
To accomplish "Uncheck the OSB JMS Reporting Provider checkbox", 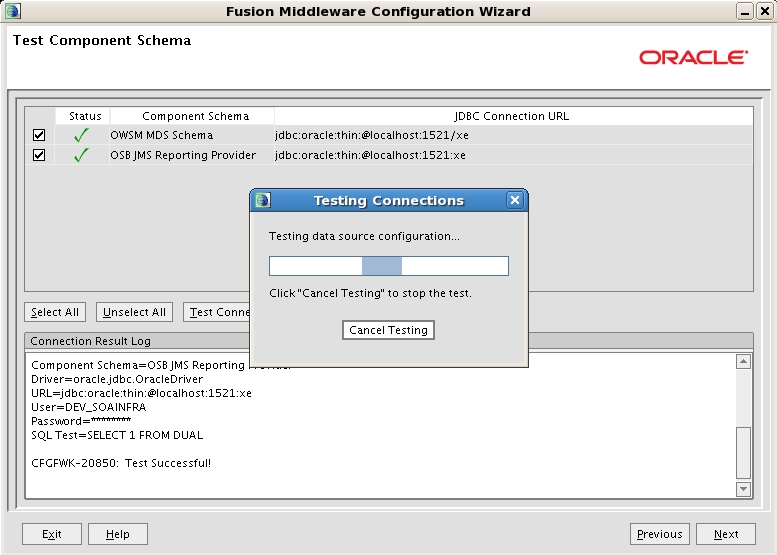I will click(x=39, y=155).
